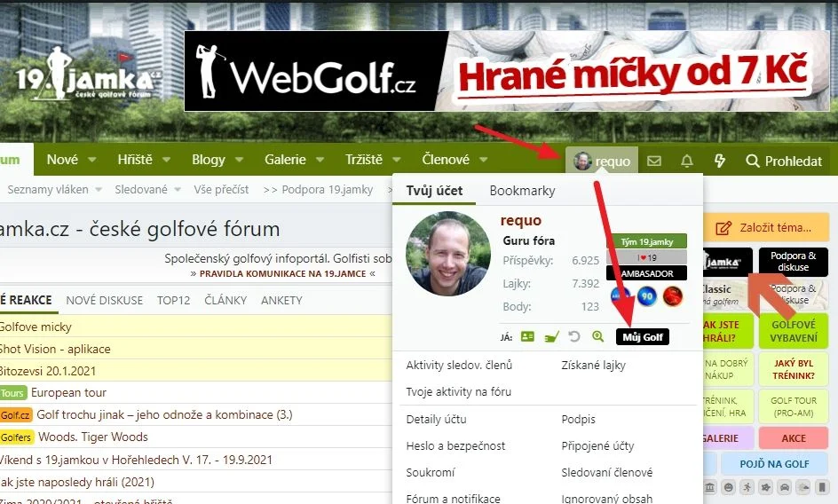Viewport: 838px width, 504px height.
Task: Open the conversations envelope icon
Action: (654, 161)
